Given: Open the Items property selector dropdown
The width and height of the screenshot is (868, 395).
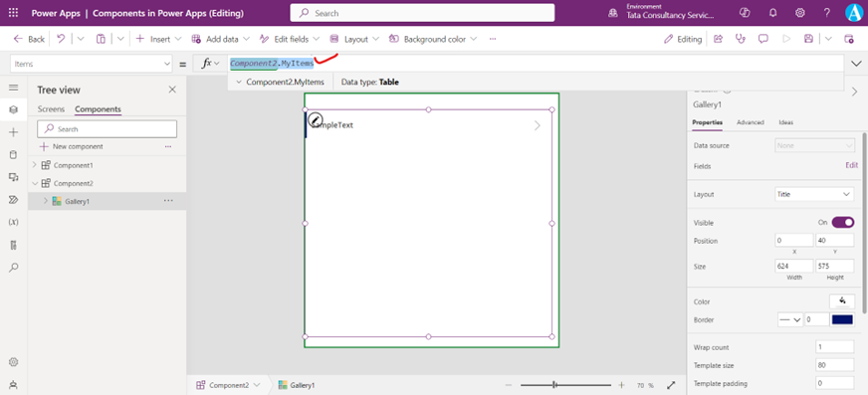Looking at the screenshot, I should point(92,64).
